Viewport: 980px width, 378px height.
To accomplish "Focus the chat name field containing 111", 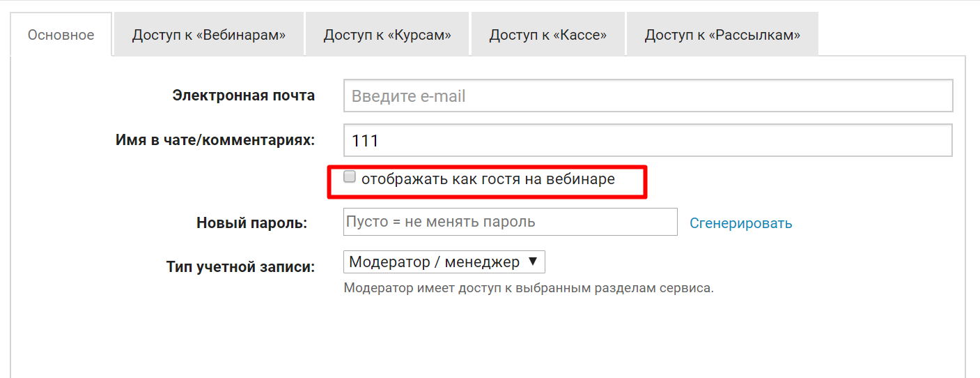I will click(x=648, y=141).
